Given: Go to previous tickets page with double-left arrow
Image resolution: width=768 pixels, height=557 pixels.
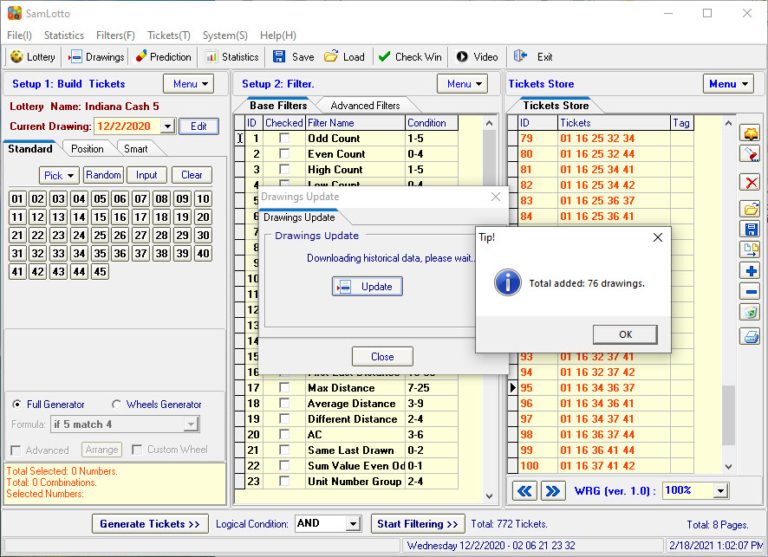Looking at the screenshot, I should pyautogui.click(x=525, y=491).
